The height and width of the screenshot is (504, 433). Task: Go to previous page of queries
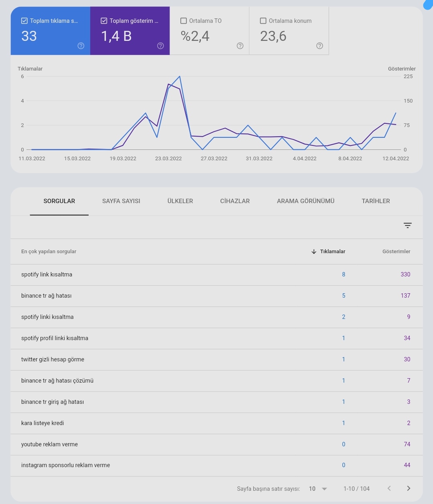point(389,488)
